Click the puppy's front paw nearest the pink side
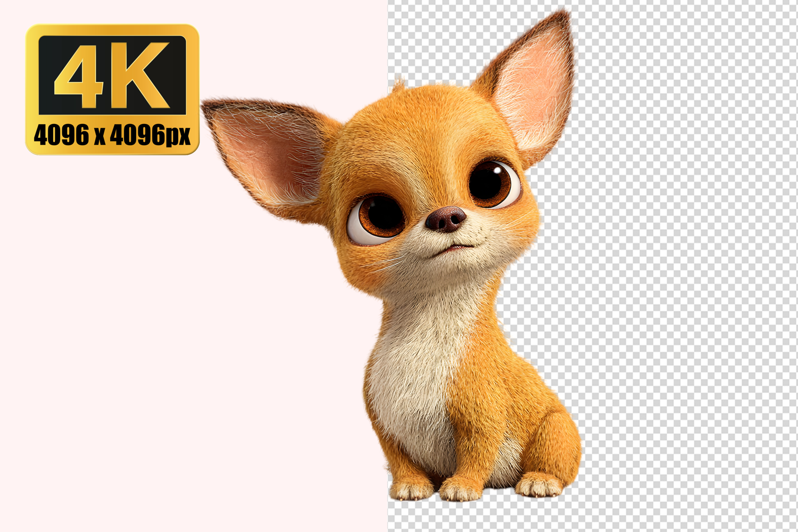 pyautogui.click(x=411, y=490)
